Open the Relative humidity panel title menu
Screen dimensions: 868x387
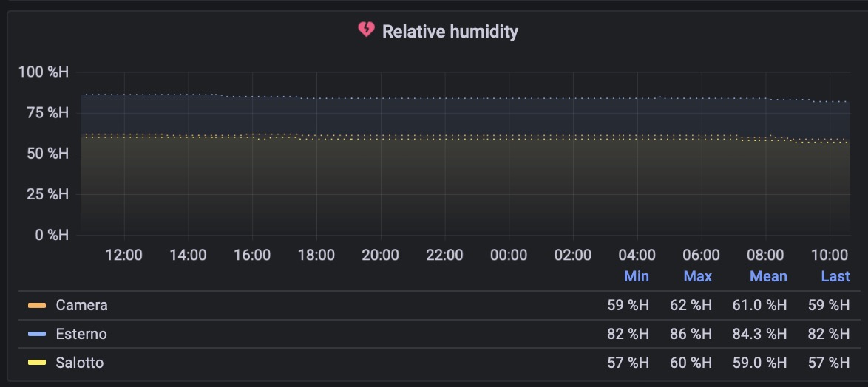(x=450, y=32)
